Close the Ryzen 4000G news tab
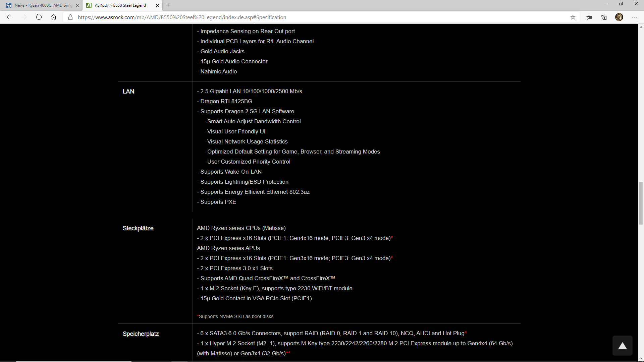The image size is (644, 362). [x=77, y=5]
